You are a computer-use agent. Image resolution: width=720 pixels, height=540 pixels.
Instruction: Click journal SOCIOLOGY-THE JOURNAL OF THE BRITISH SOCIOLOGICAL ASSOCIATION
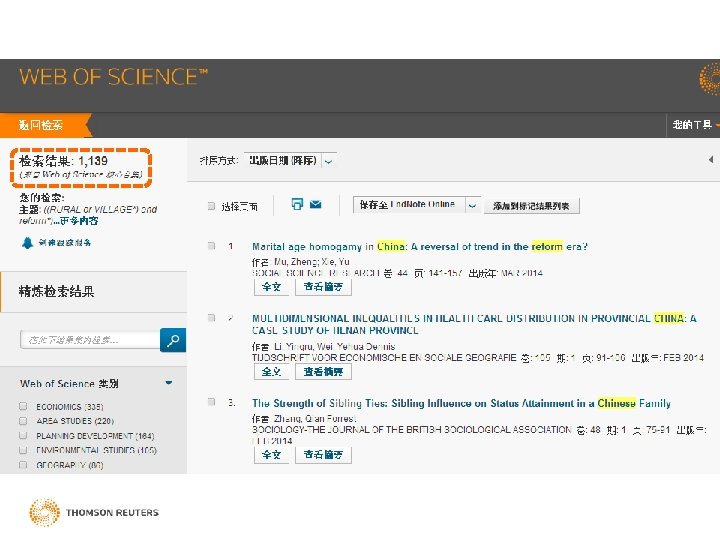411,430
